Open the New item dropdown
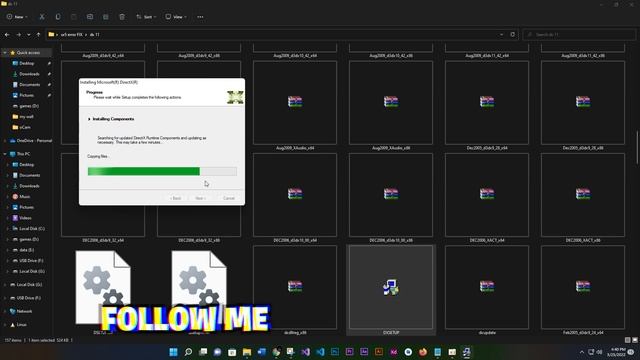This screenshot has height=360, width=640. point(17,17)
